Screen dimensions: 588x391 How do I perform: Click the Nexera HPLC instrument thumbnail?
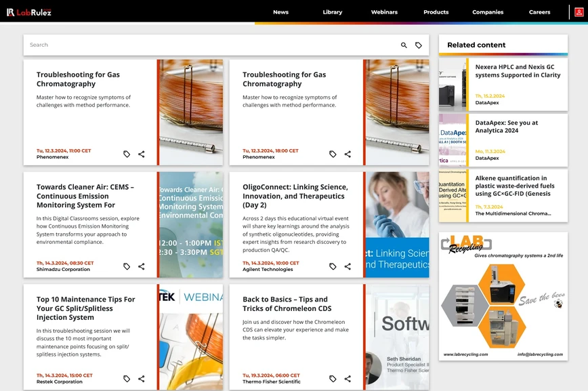tap(453, 85)
